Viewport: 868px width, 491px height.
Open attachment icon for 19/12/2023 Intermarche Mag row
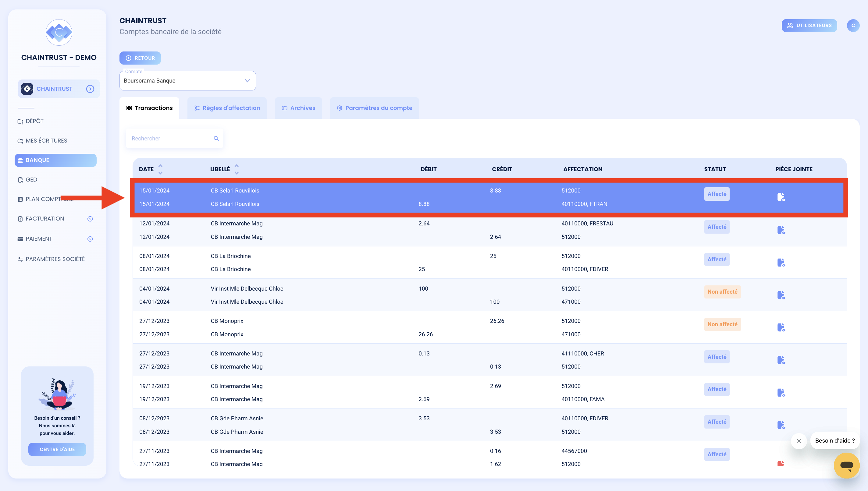781,393
